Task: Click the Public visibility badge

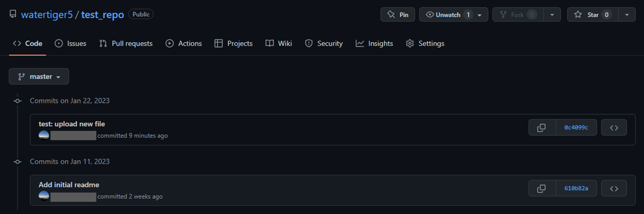Action: tap(141, 14)
